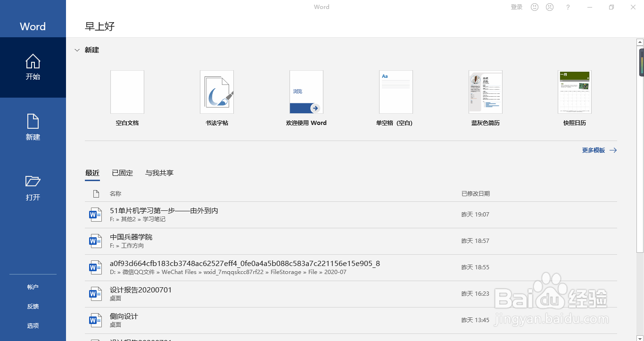Open 帐户 account page
The height and width of the screenshot is (341, 644).
pyautogui.click(x=33, y=287)
